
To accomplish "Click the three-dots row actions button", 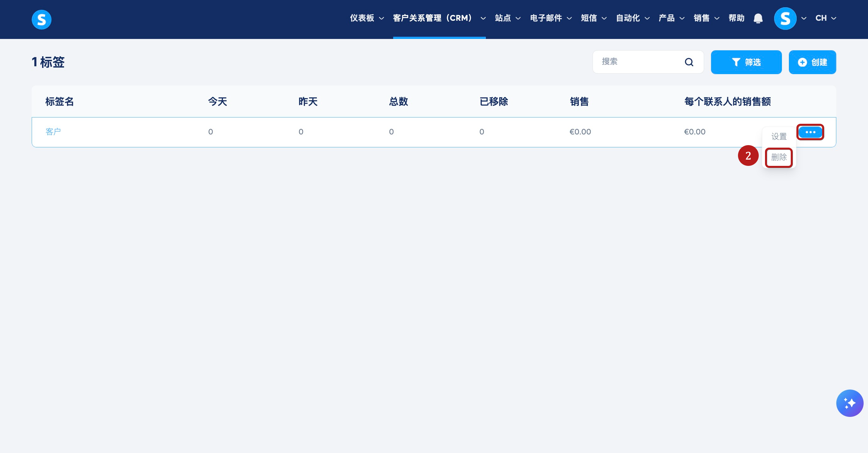I will (810, 132).
